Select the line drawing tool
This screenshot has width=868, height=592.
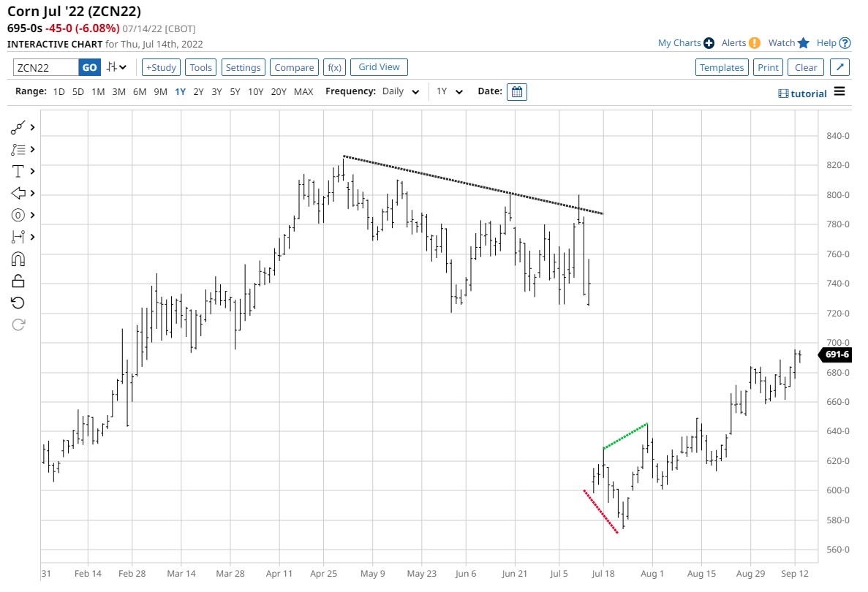[18, 128]
